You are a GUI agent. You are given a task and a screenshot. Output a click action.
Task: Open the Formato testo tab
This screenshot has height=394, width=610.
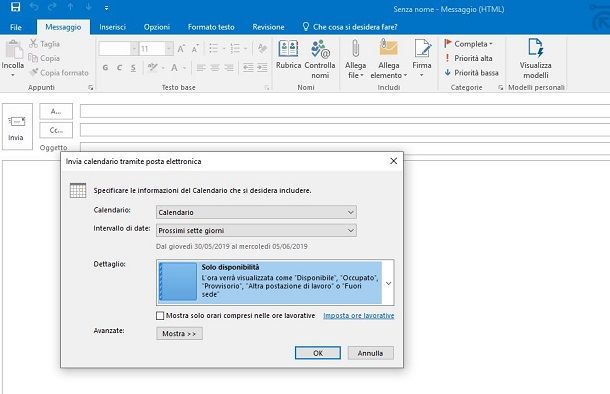pos(211,27)
